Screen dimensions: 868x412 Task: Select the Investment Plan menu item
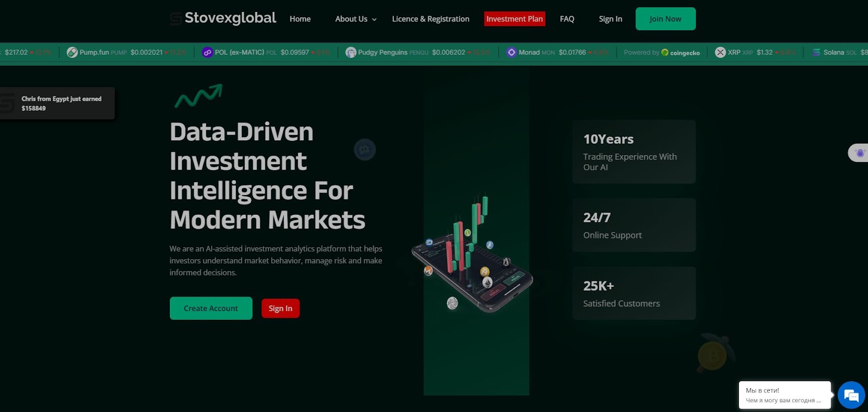[514, 19]
